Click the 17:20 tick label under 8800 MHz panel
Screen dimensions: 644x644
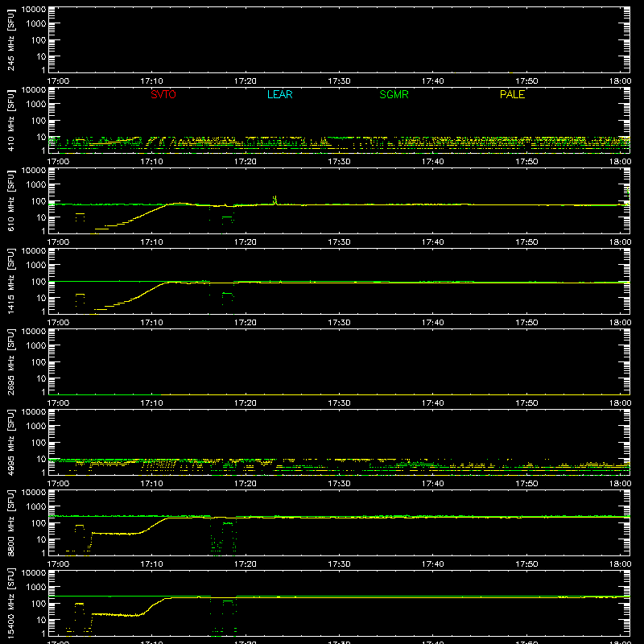pyautogui.click(x=246, y=564)
